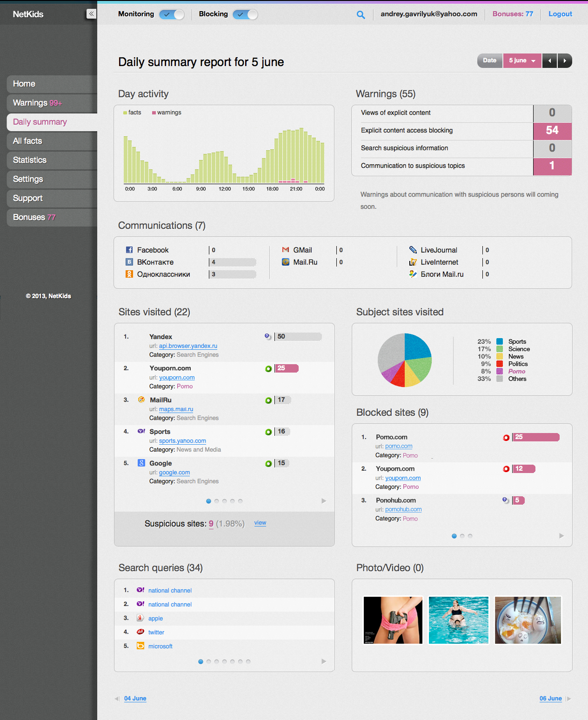This screenshot has height=720, width=588.
Task: Go to previous day with left arrow button
Action: 549,60
